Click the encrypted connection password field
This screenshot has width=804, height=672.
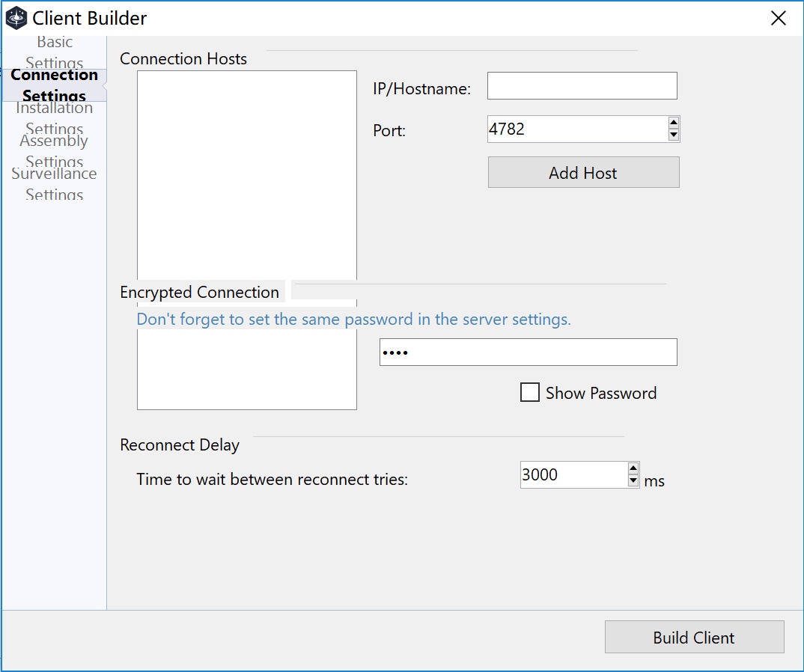coord(528,352)
